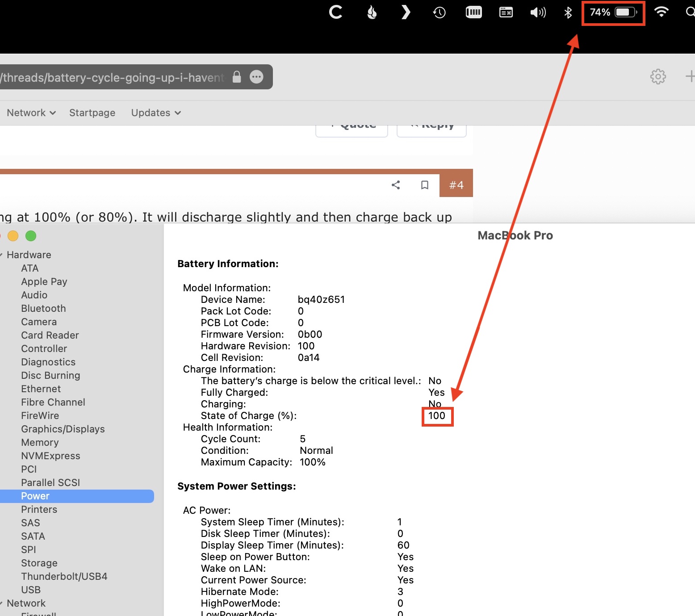Viewport: 695px width, 616px height.
Task: Open the Network bookmarks dropdown
Action: pyautogui.click(x=31, y=113)
